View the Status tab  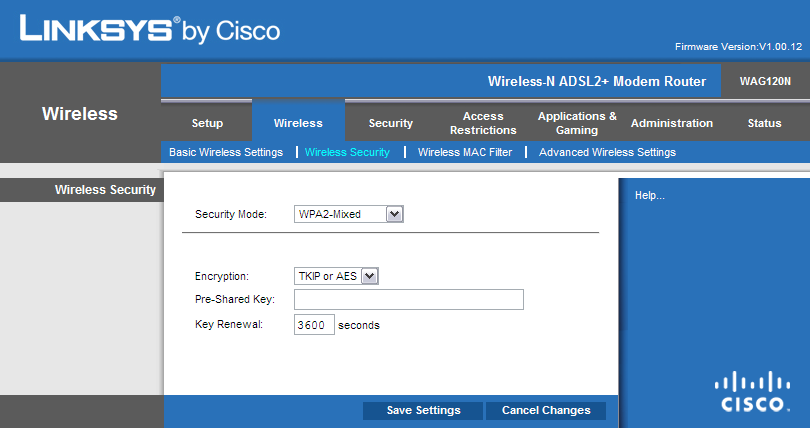click(x=764, y=123)
